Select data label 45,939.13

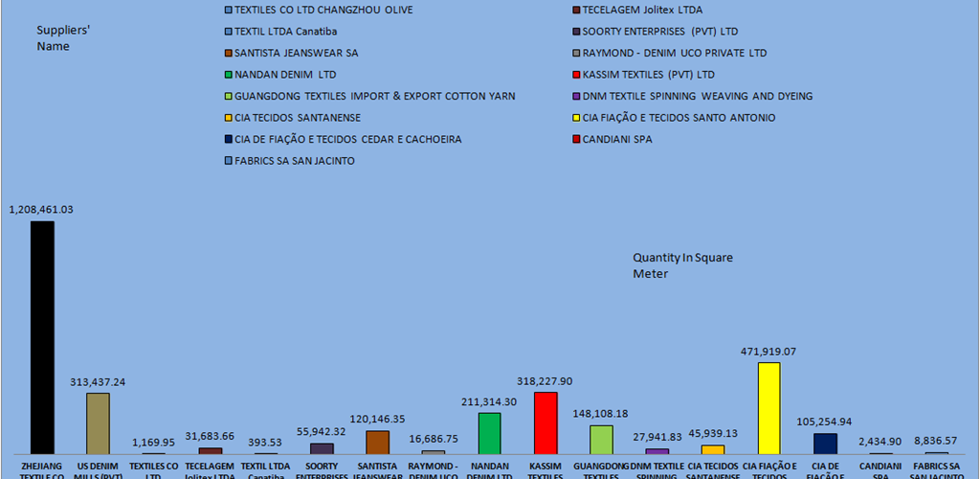click(712, 433)
